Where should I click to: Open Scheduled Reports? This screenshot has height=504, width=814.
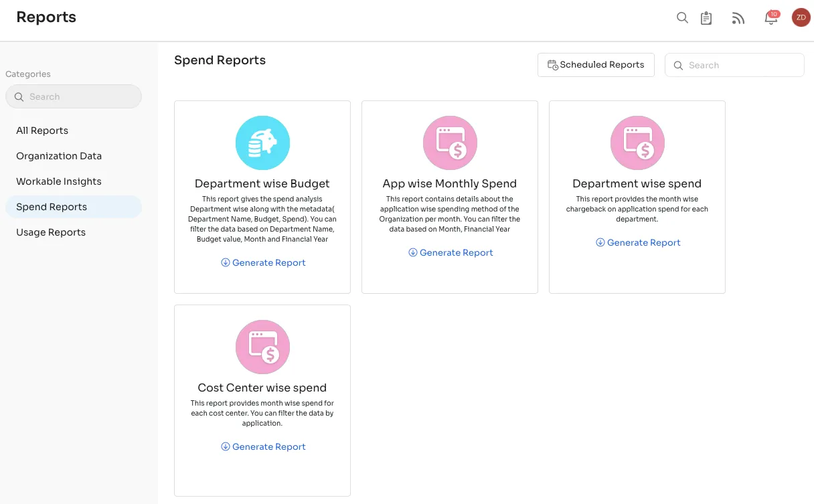(x=596, y=65)
